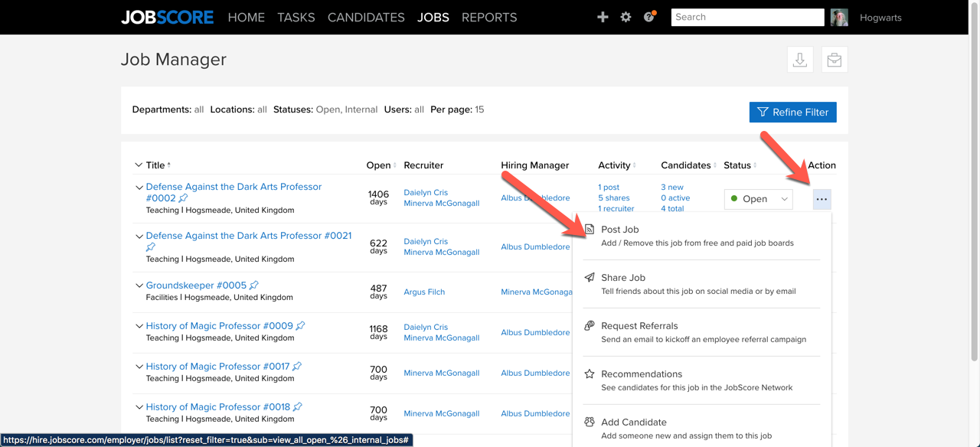Click the download export icon button
This screenshot has height=447, width=980.
coord(800,60)
